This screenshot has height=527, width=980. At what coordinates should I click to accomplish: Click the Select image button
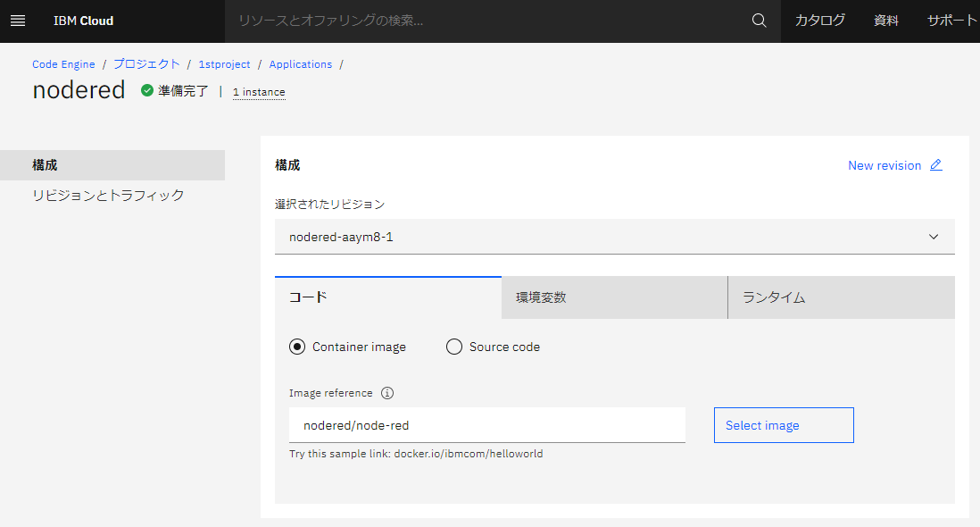click(784, 425)
